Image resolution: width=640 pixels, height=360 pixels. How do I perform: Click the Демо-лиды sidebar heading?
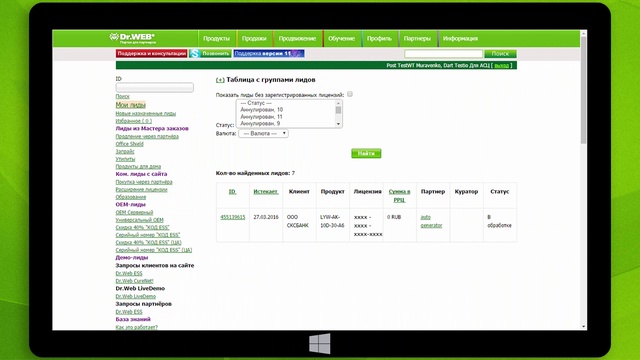coord(131,258)
